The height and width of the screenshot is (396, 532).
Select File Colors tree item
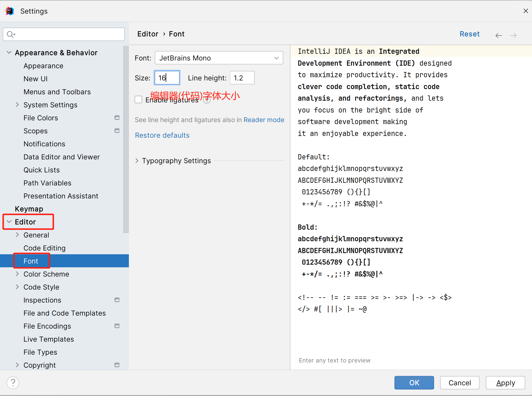coord(41,118)
